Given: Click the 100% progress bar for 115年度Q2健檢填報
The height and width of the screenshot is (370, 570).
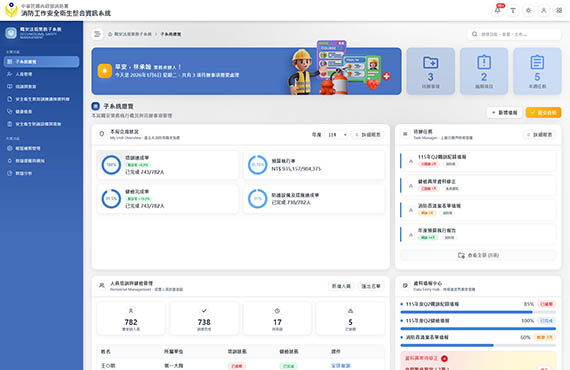Looking at the screenshot, I should click(x=478, y=329).
